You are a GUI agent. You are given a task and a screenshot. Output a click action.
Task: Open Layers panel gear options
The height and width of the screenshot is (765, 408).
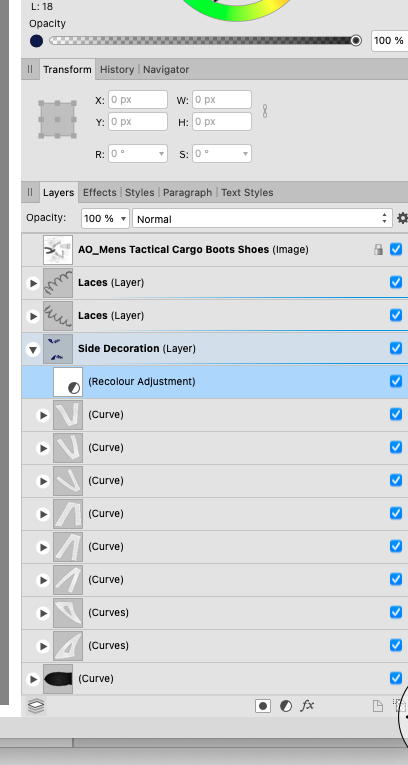click(x=402, y=218)
